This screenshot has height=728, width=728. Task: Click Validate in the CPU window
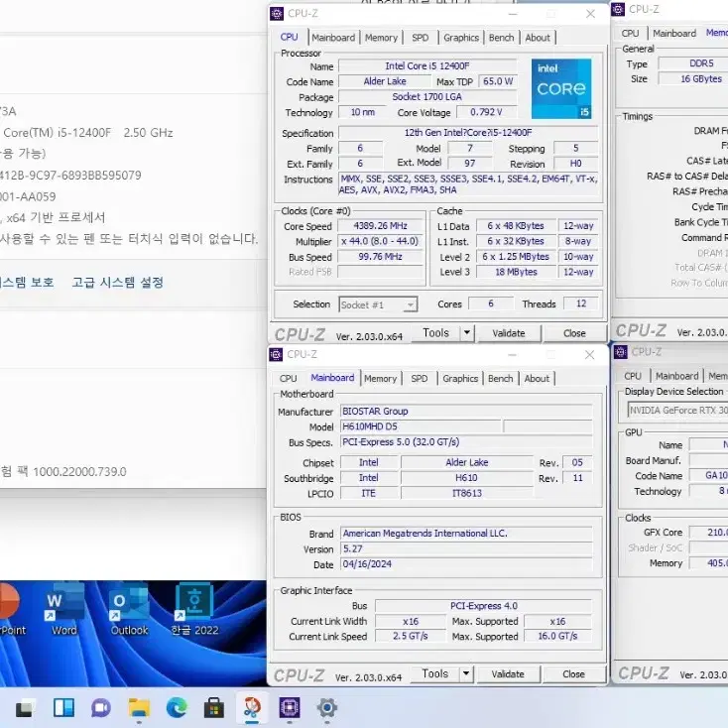[x=509, y=333]
